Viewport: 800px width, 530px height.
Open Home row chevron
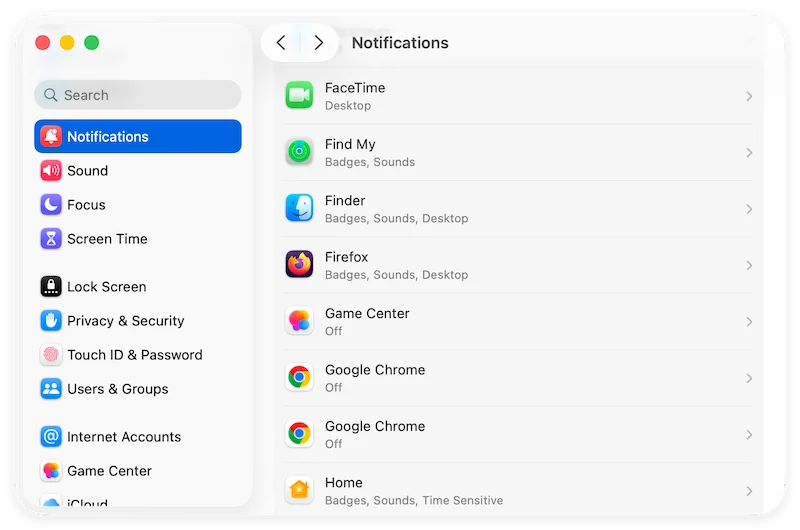pos(748,491)
